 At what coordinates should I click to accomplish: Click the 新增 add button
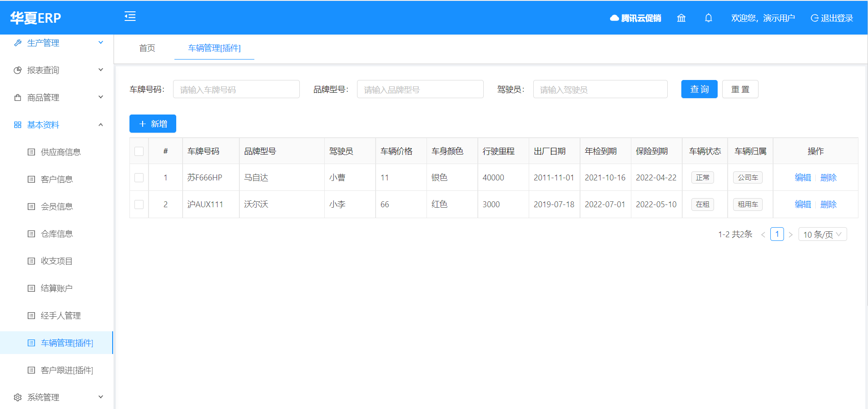[x=153, y=124]
